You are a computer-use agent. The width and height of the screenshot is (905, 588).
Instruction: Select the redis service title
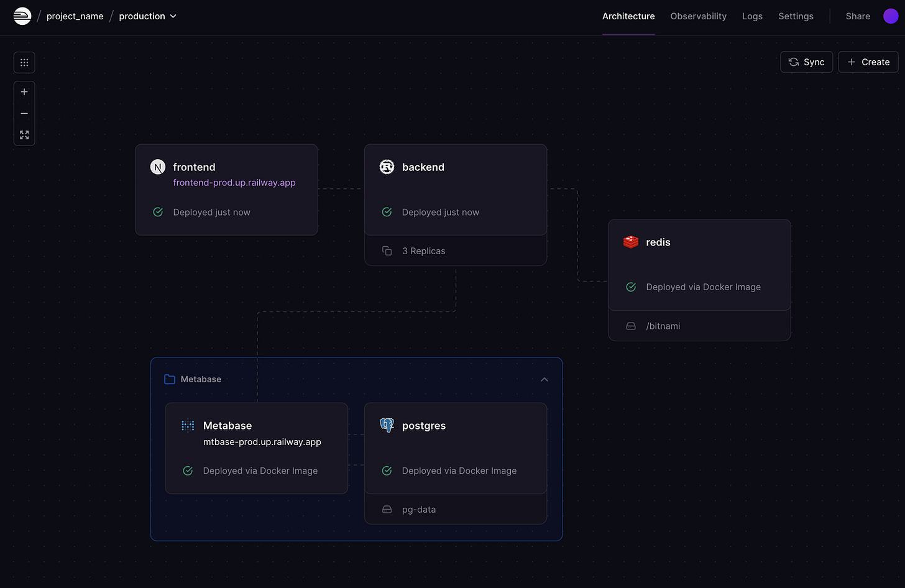point(658,242)
